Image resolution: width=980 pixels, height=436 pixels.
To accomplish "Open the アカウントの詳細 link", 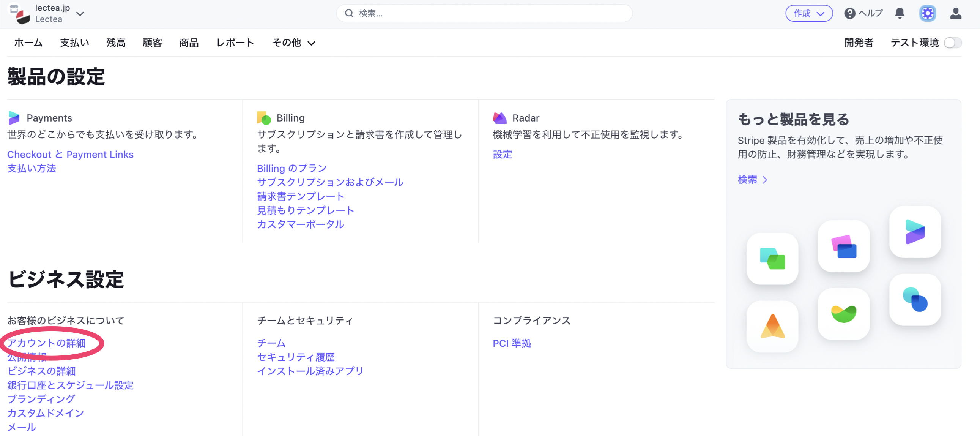I will point(46,343).
